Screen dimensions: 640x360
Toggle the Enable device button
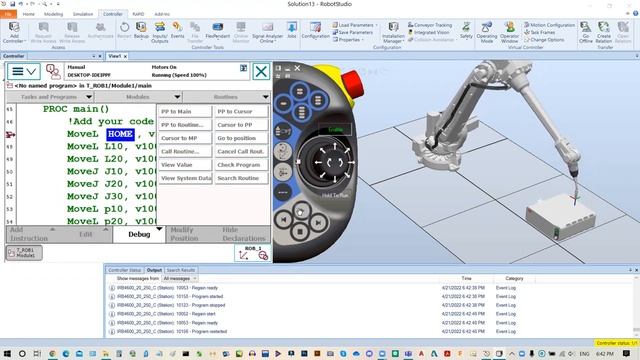(335, 129)
